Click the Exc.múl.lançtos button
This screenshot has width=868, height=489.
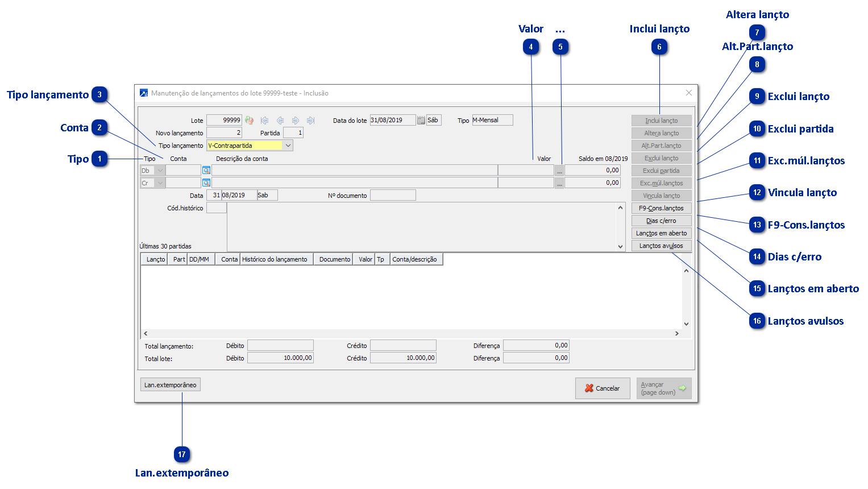(662, 183)
